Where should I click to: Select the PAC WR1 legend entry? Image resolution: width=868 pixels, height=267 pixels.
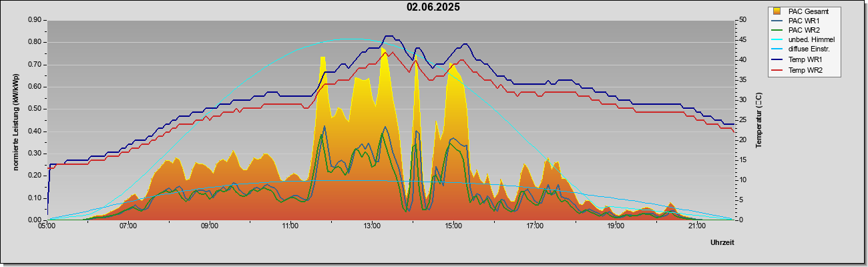point(803,21)
